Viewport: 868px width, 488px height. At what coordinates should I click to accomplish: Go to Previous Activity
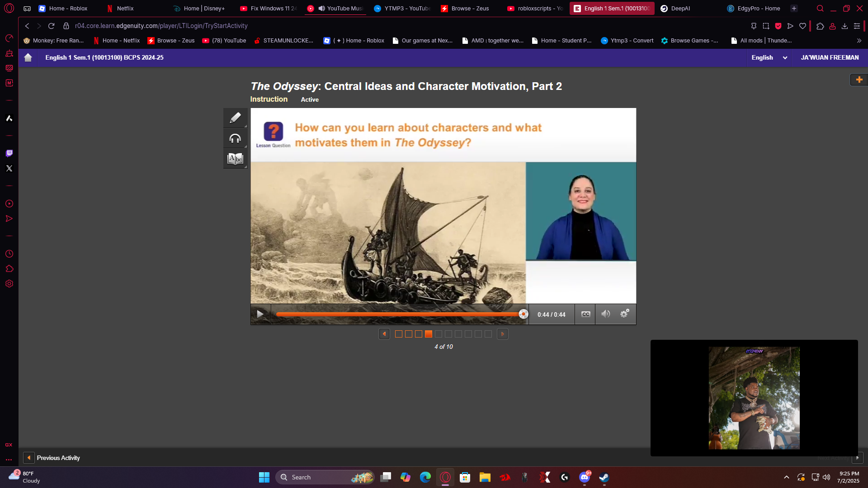tap(52, 458)
